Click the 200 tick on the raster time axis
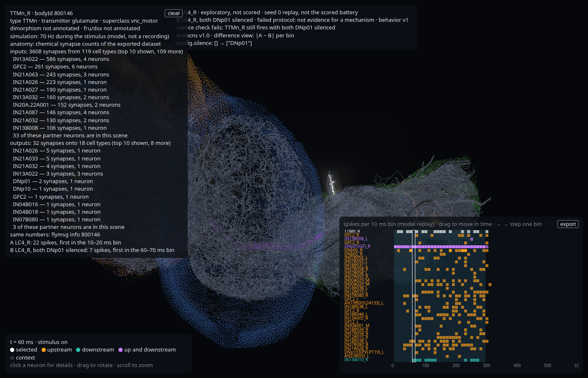This screenshot has width=588, height=378. [456, 365]
